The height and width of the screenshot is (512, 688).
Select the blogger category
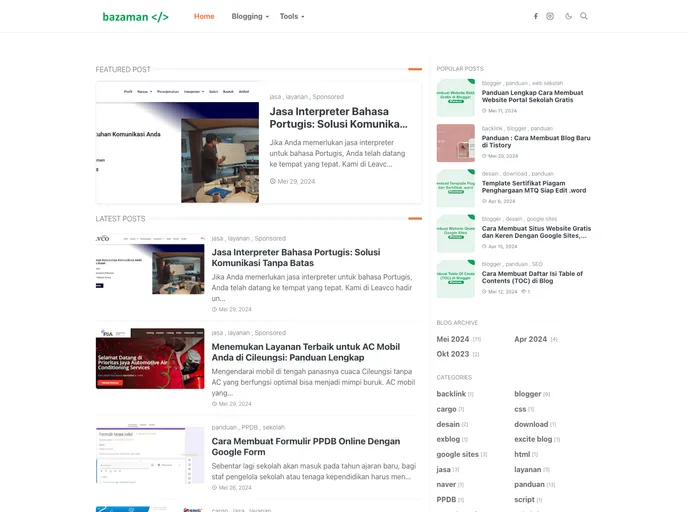(x=527, y=394)
